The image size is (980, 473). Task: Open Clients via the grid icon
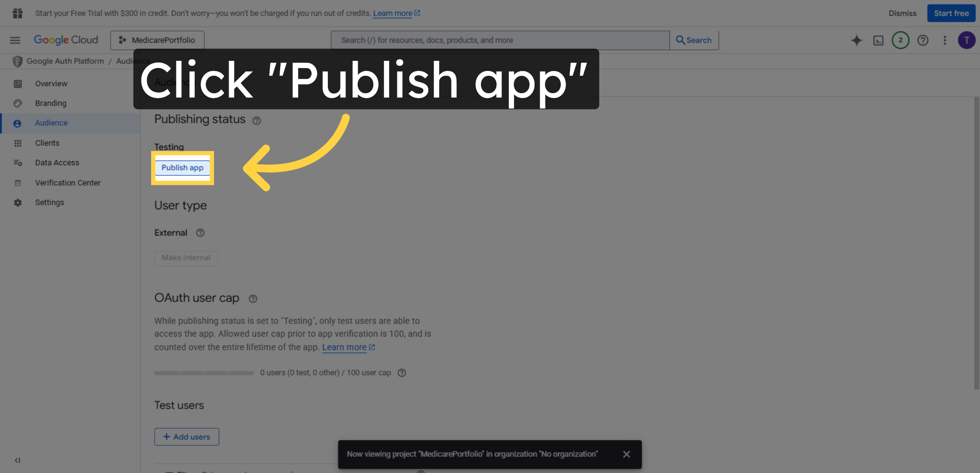click(18, 143)
